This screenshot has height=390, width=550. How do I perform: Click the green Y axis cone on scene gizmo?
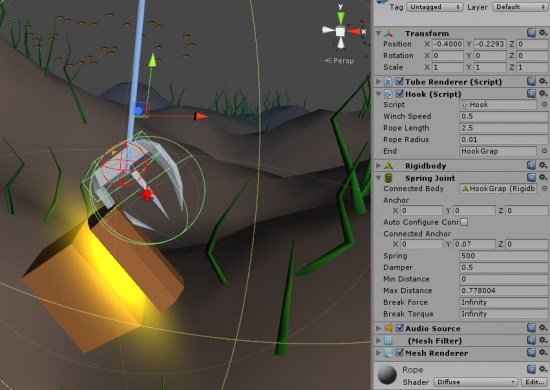341,18
